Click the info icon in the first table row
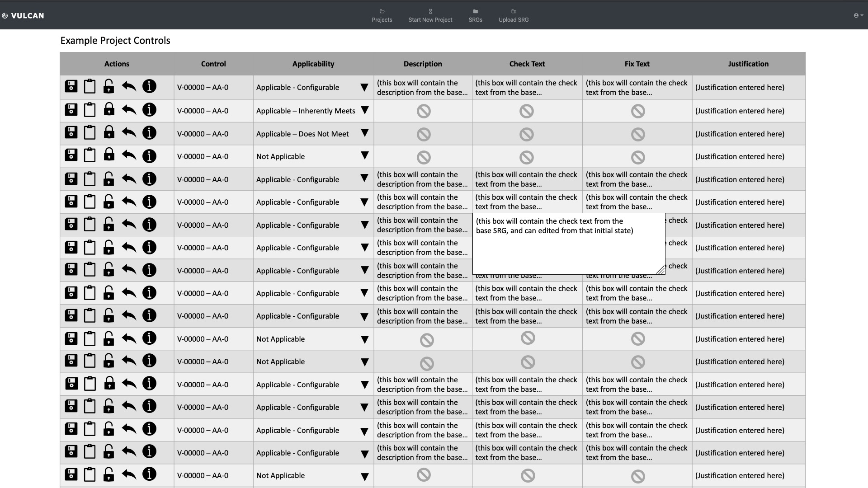Viewport: 868px width, 488px height. [149, 86]
